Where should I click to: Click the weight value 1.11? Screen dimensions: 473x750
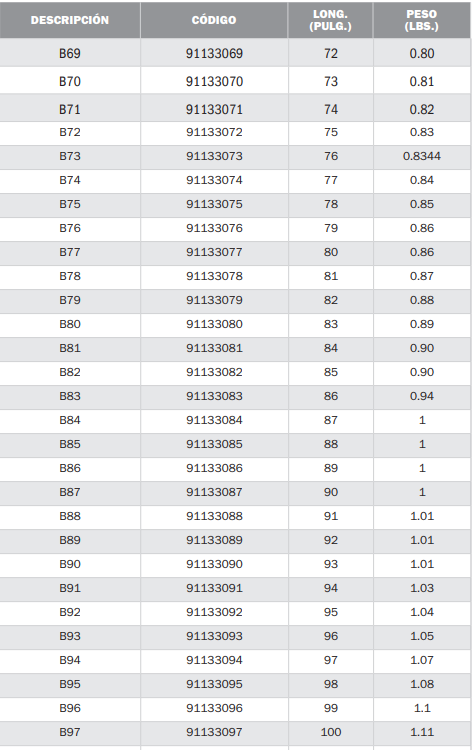coord(421,732)
